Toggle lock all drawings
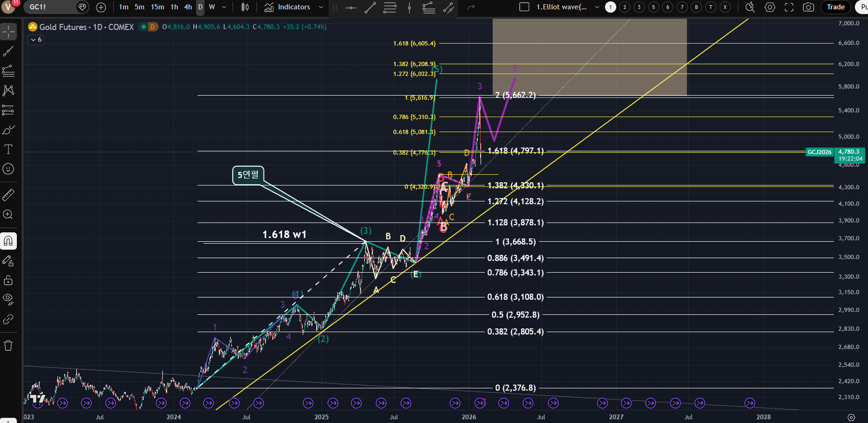The width and height of the screenshot is (868, 423). pos(8,280)
